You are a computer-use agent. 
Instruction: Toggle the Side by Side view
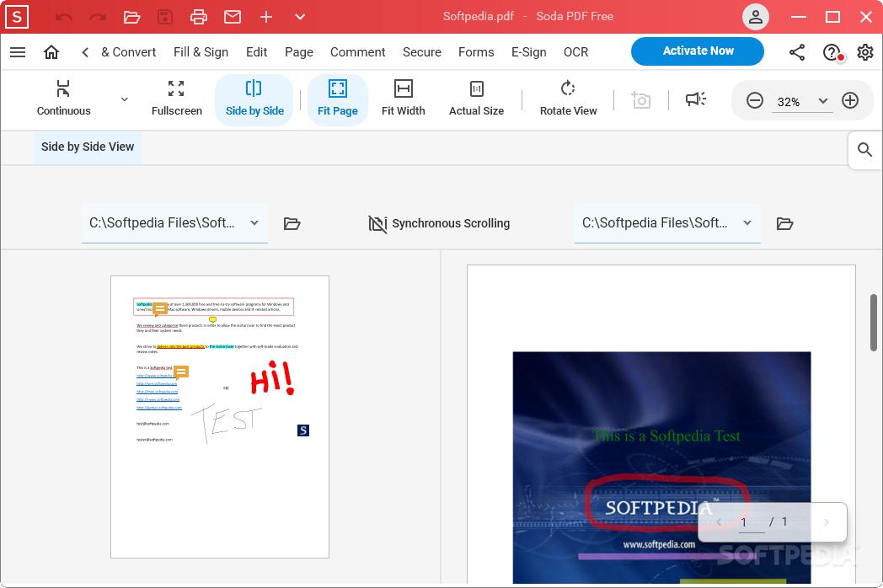tap(254, 99)
